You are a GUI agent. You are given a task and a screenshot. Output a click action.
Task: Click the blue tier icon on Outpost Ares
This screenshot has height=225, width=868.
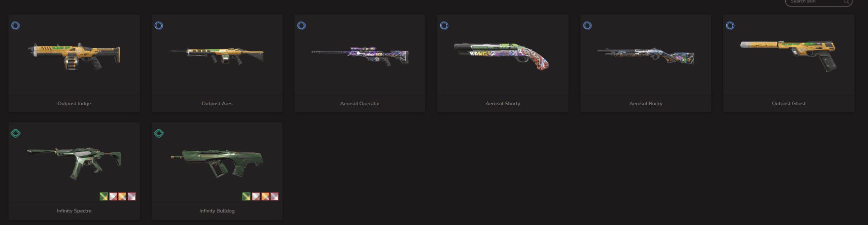tap(159, 26)
